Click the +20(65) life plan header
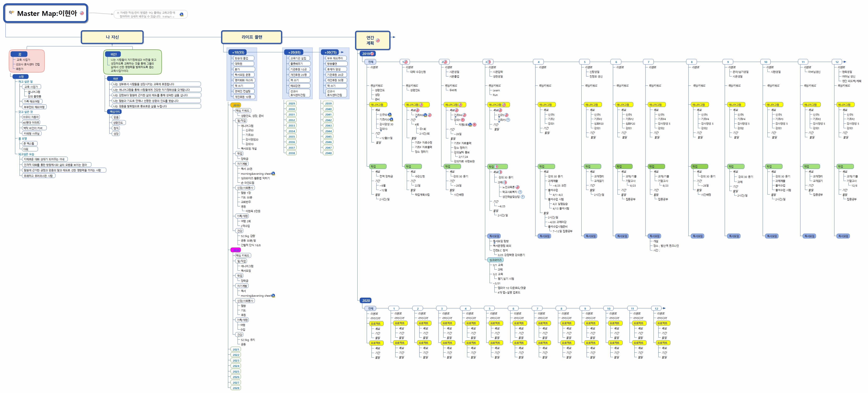The height and width of the screenshot is (393, 868). click(294, 52)
